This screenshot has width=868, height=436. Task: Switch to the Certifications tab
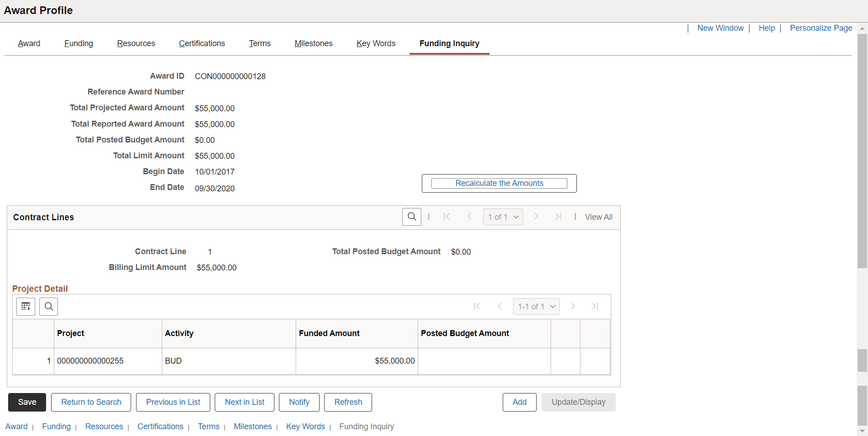pyautogui.click(x=202, y=43)
